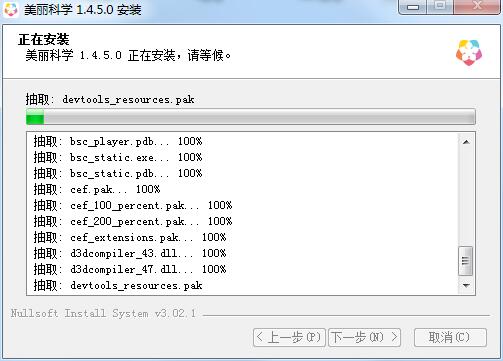Click the 上一步(P) back button
Viewport: 503px width, 361px height.
[x=289, y=337]
